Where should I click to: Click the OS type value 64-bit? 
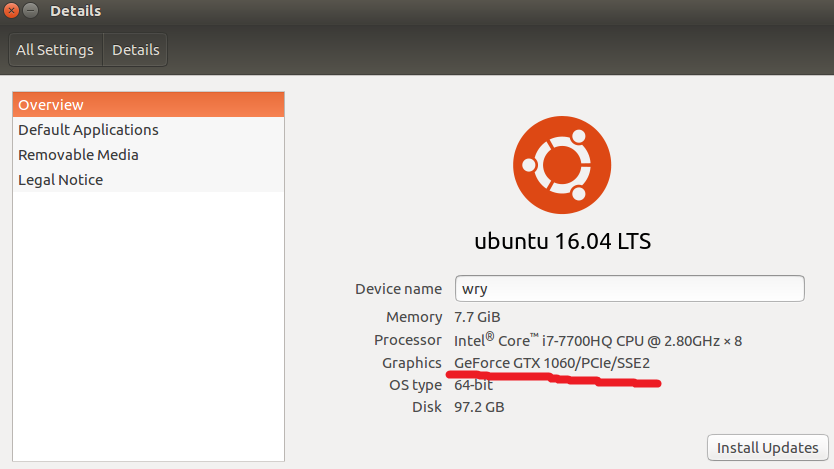click(x=473, y=385)
